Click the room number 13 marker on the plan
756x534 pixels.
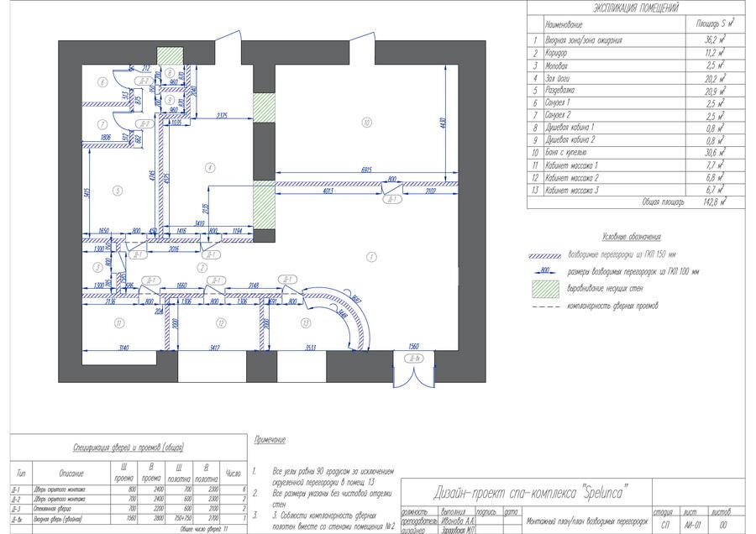[x=305, y=323]
